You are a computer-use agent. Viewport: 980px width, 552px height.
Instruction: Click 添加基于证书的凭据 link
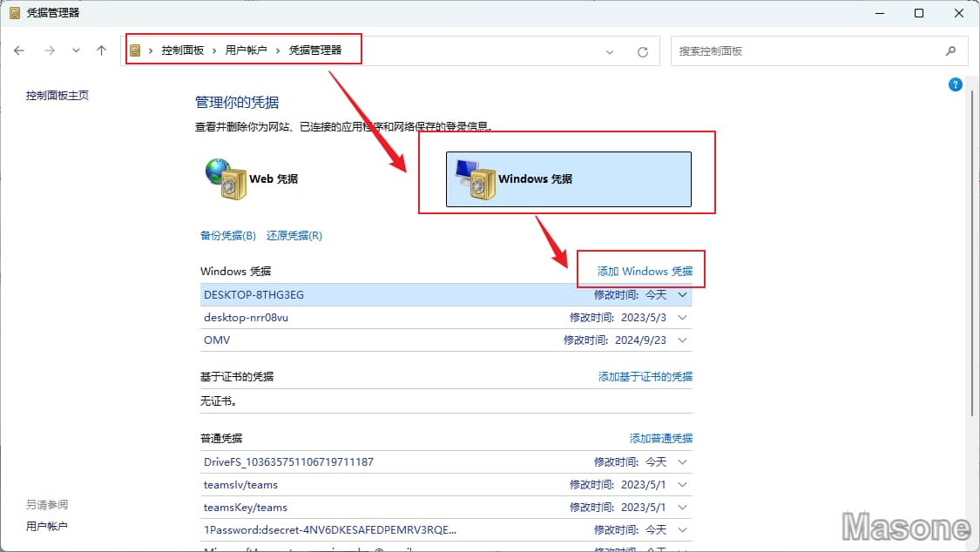(x=645, y=376)
